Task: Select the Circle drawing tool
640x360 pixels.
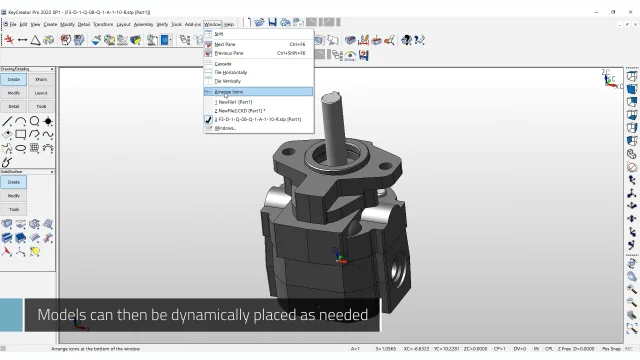Action: pyautogui.click(x=34, y=121)
